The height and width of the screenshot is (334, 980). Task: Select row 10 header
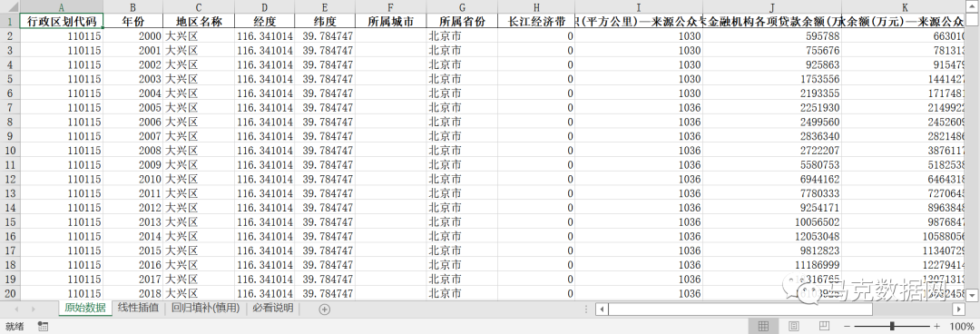coord(9,150)
